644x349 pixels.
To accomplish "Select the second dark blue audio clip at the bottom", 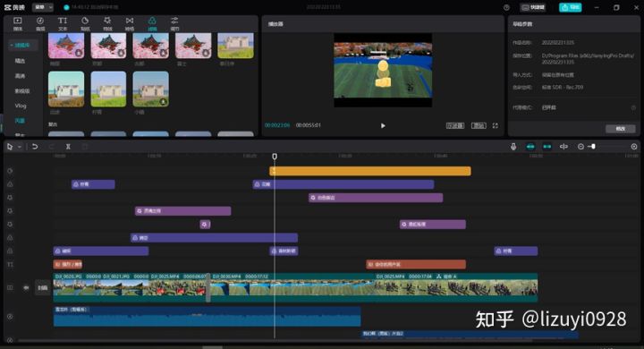I will (x=470, y=334).
